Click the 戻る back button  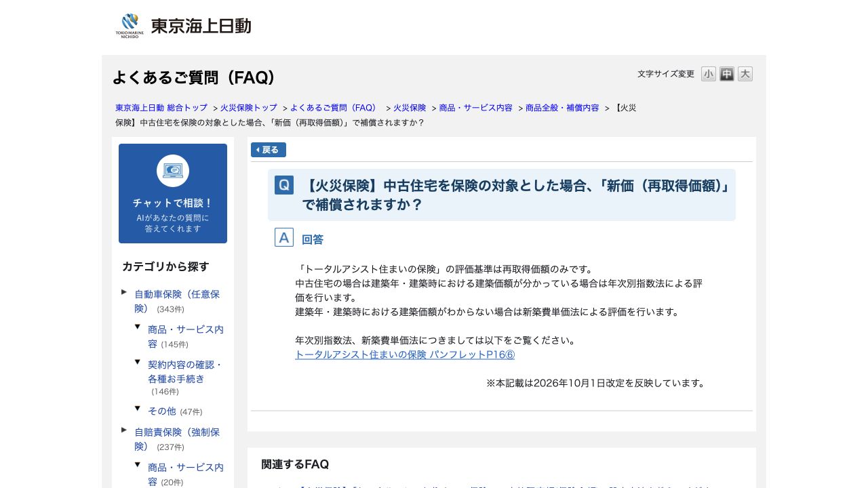(269, 150)
